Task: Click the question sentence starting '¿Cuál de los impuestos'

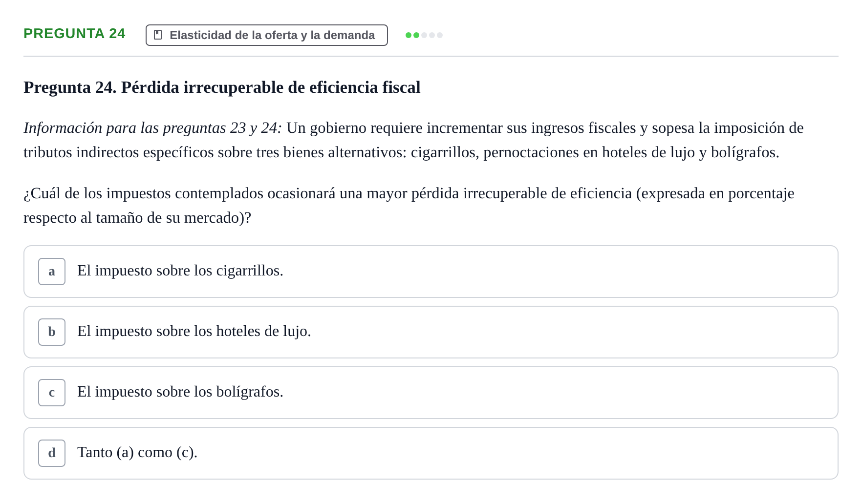Action: (409, 206)
